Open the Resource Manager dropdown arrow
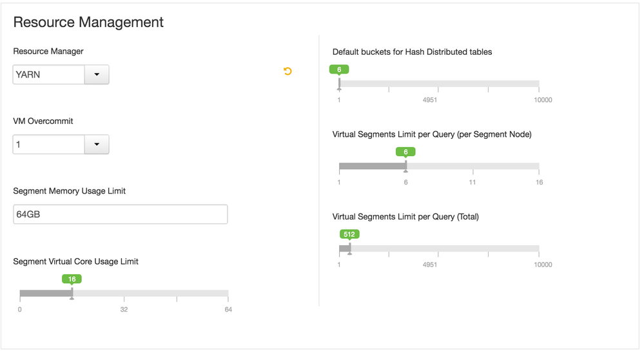644x351 pixels. pyautogui.click(x=97, y=75)
